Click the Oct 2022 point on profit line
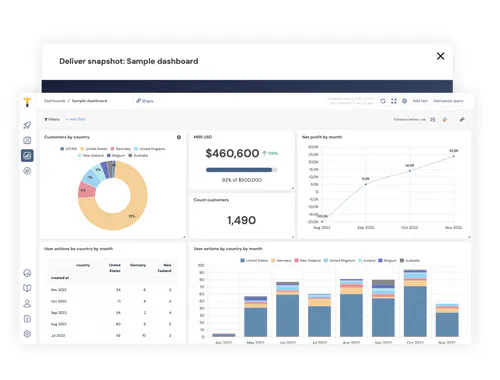Viewport: 500px width, 380px height. point(410,171)
